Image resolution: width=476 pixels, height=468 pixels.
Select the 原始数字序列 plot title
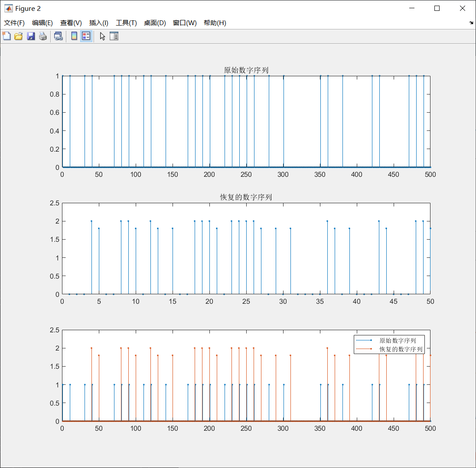[246, 70]
